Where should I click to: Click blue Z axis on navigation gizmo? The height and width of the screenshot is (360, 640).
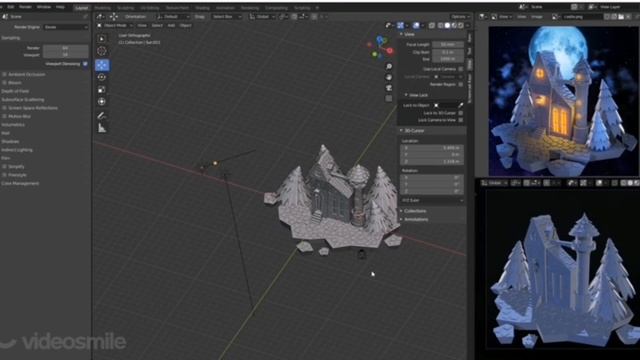pos(380,40)
